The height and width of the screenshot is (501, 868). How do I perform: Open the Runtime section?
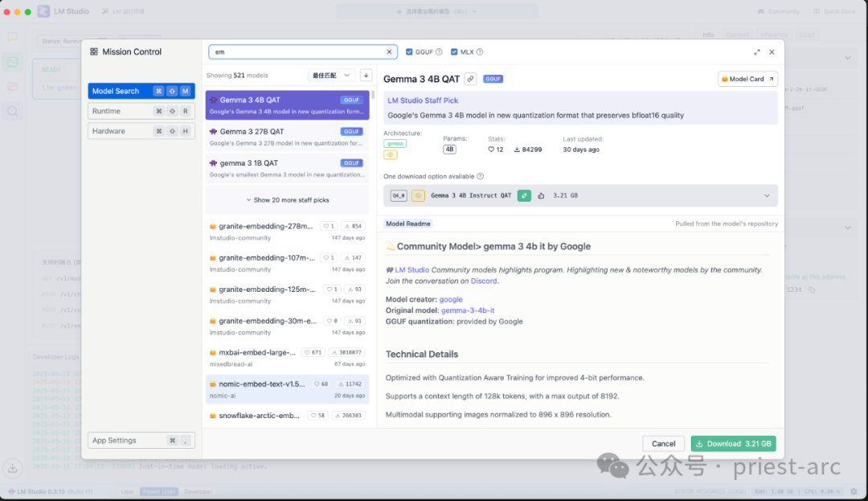pyautogui.click(x=141, y=111)
